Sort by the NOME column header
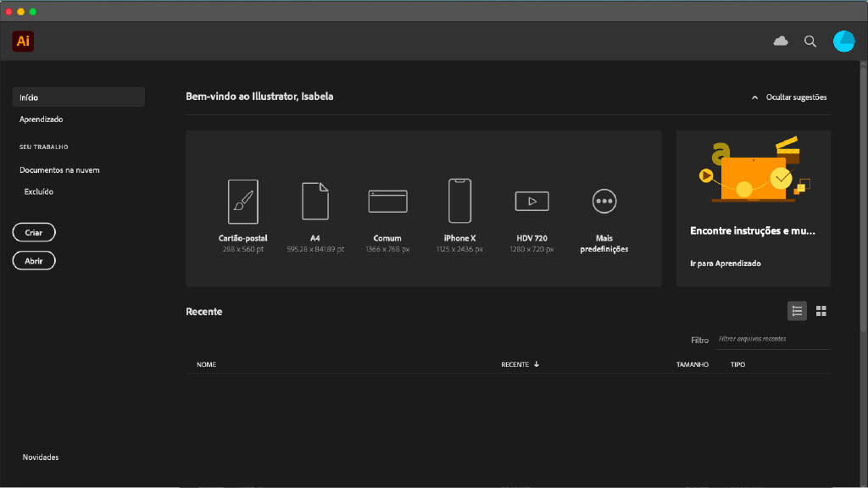Screen dimensions: 868x488 (x=207, y=364)
